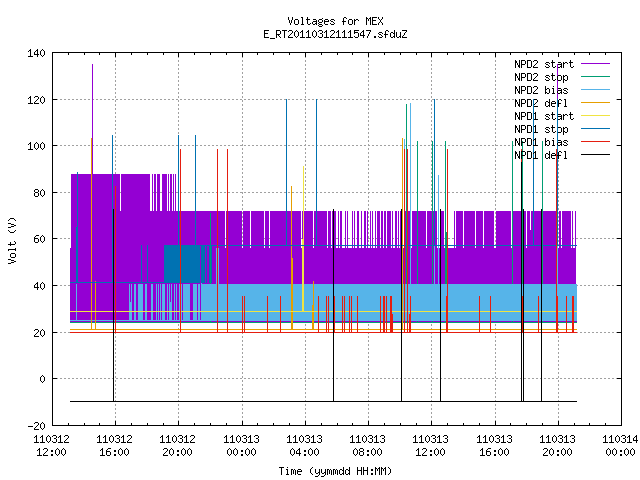Click the NPD1 stop legend label
The width and height of the screenshot is (640, 480).
click(541, 129)
